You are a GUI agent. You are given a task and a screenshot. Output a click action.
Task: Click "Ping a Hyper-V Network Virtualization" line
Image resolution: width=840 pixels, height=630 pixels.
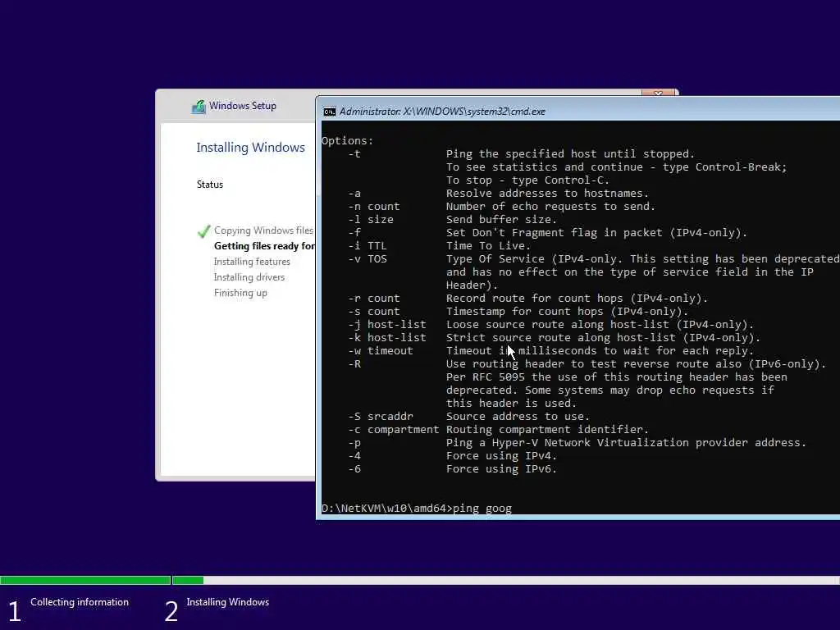(626, 442)
